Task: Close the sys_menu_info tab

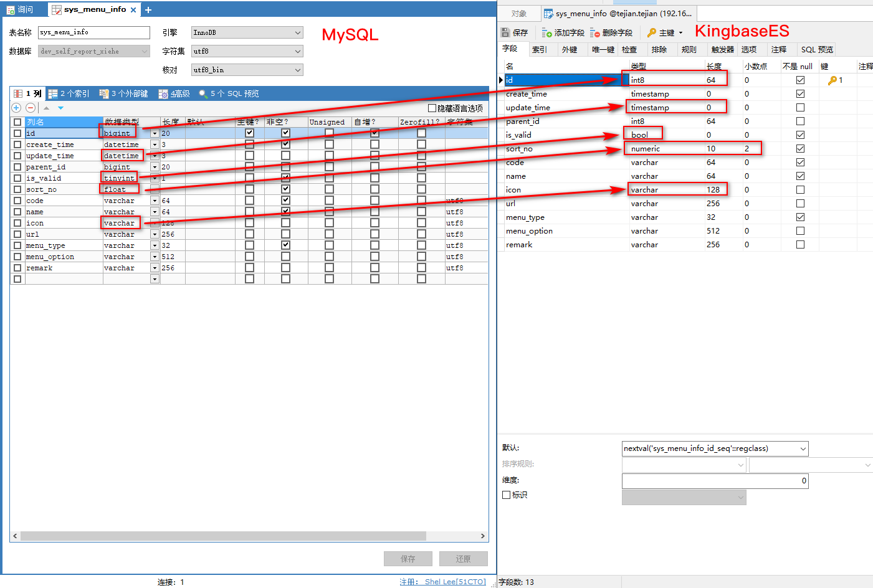Action: click(133, 10)
